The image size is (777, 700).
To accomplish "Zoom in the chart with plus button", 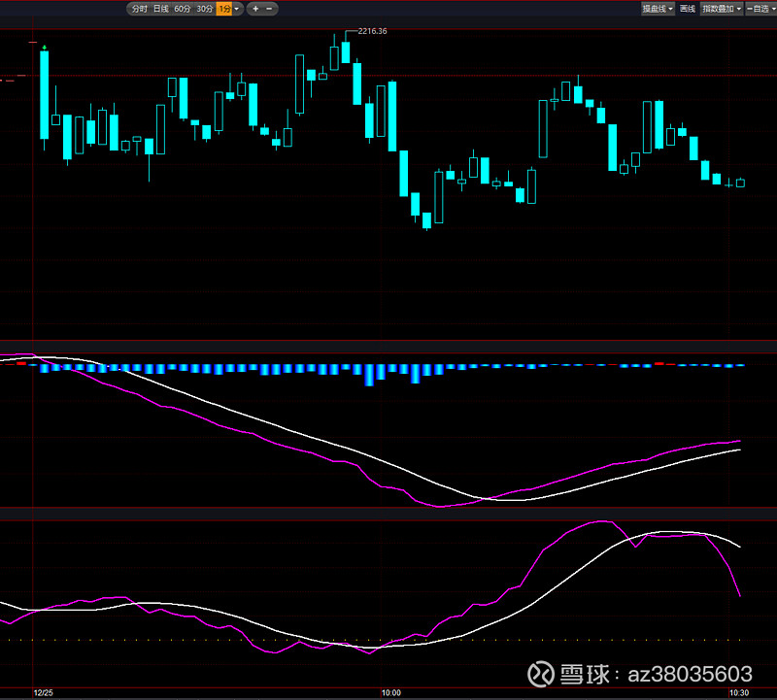I will click(255, 9).
